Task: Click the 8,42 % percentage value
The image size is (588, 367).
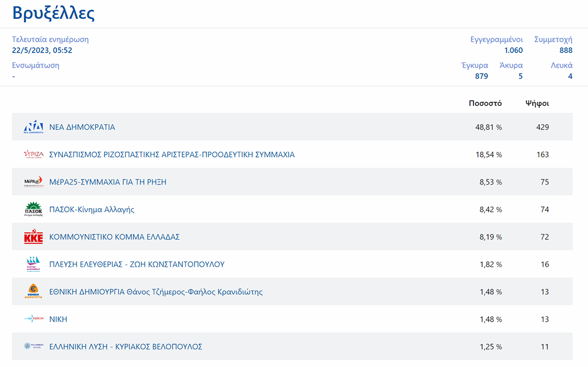Action: 490,209
